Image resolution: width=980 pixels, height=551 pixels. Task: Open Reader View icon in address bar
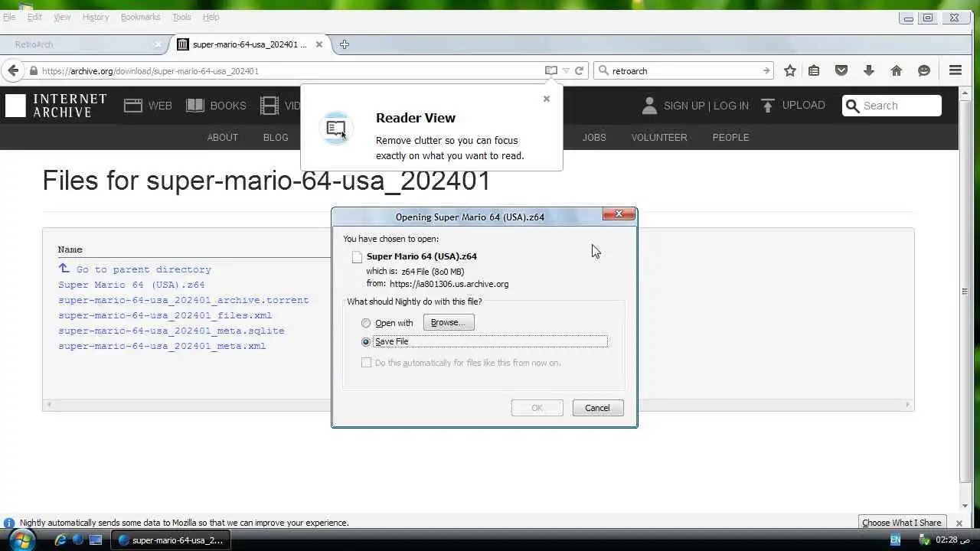point(550,70)
